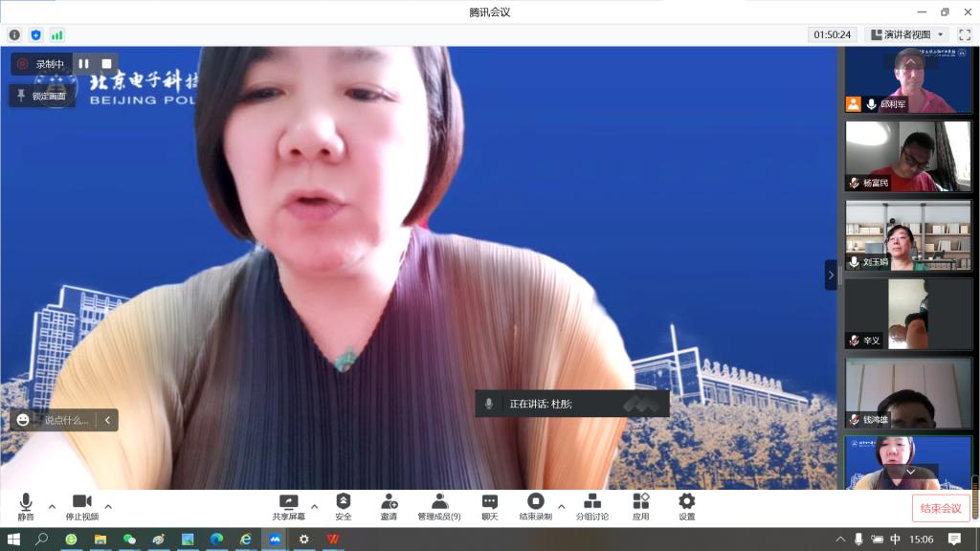This screenshot has width=980, height=551.
Task: Click the Share Screen (共享屏幕) icon
Action: (x=288, y=502)
